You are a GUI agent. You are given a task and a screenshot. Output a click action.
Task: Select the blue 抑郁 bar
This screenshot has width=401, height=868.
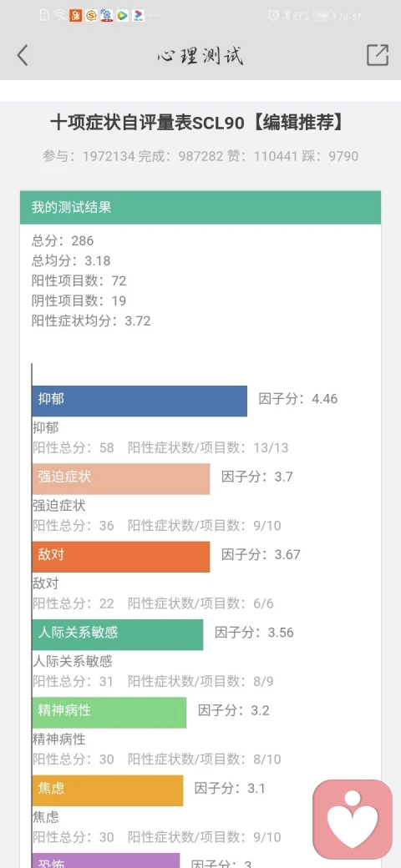pos(140,401)
